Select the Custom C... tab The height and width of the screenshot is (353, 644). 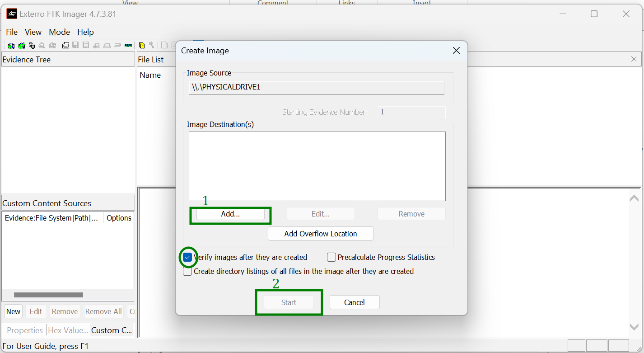[x=112, y=330]
